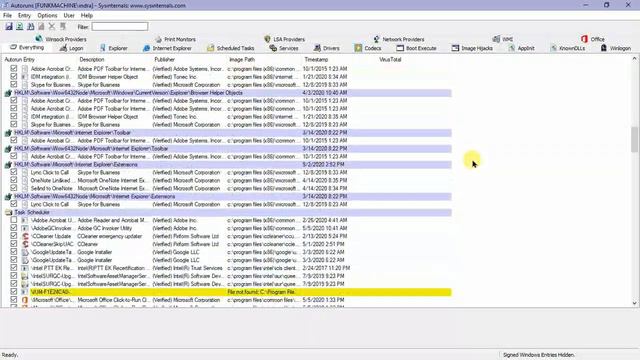Click the Jump to Entry toolbar icon
Image resolution: width=640 pixels, height=360 pixels.
point(63,27)
